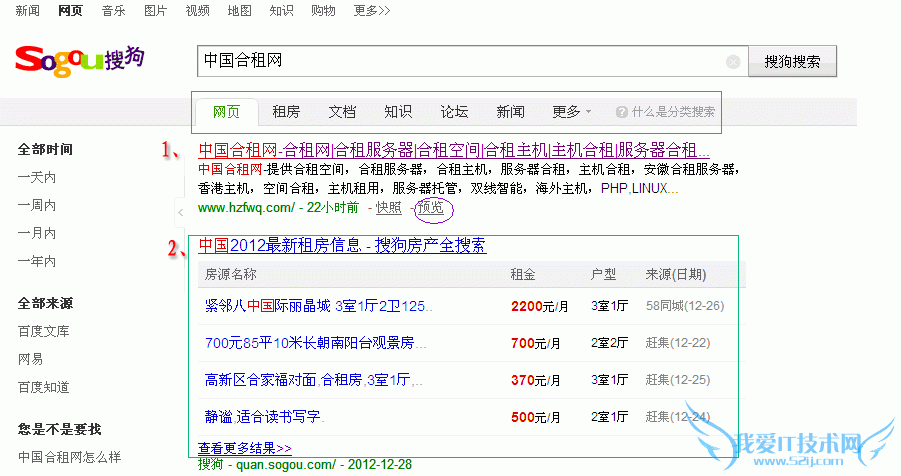
Task: Open the 快照 cached page link
Action: click(x=389, y=208)
